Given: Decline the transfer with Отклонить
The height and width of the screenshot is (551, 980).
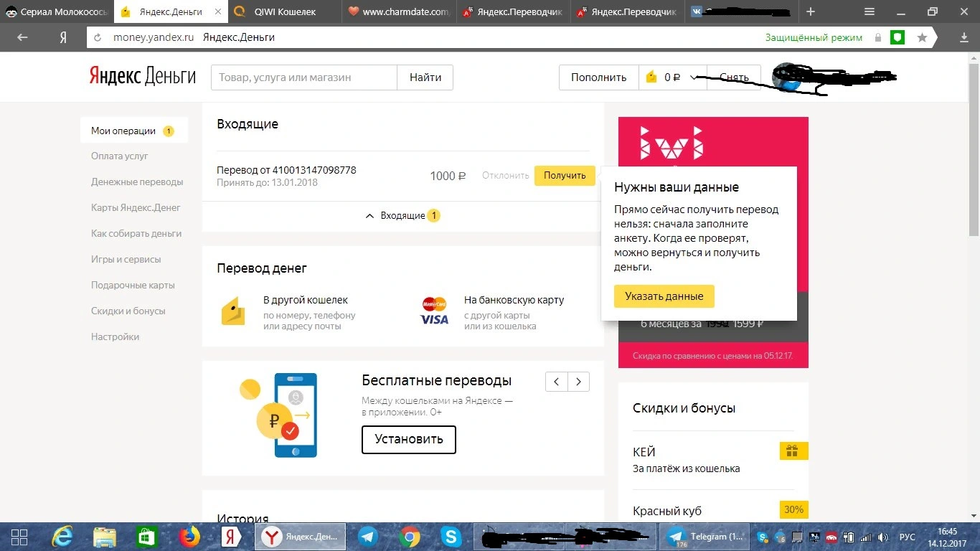Looking at the screenshot, I should click(506, 175).
